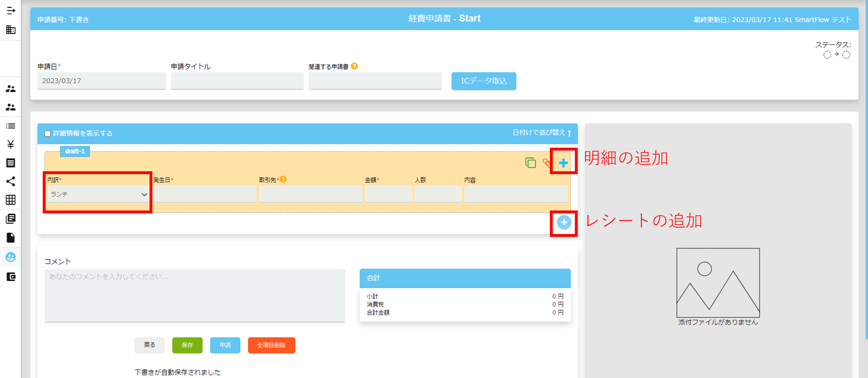The width and height of the screenshot is (868, 378).
Task: Open the 内訳 ランチ dropdown
Action: [x=98, y=194]
